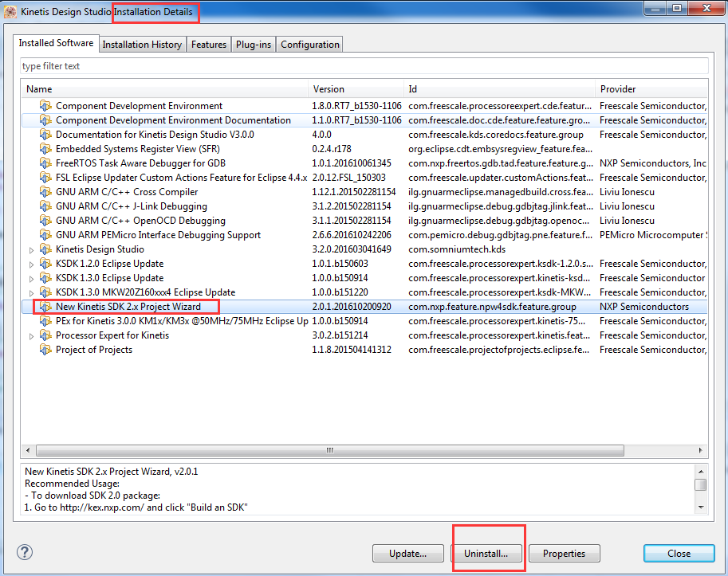Sort the list by the Version column
The height and width of the screenshot is (576, 728).
click(x=356, y=89)
